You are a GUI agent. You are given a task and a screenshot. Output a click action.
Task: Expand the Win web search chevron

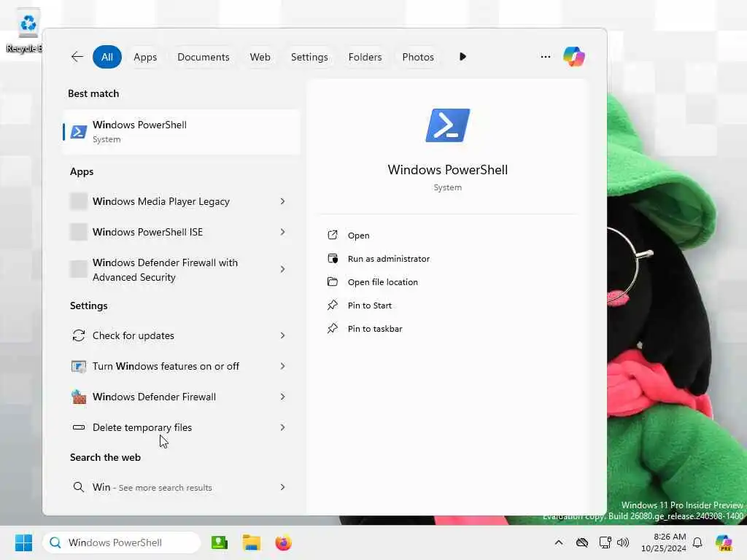click(x=282, y=487)
